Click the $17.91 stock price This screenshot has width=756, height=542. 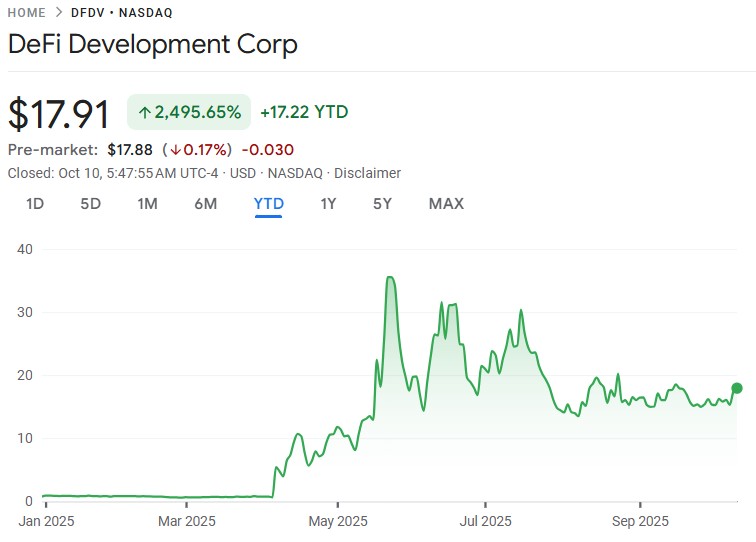point(59,114)
